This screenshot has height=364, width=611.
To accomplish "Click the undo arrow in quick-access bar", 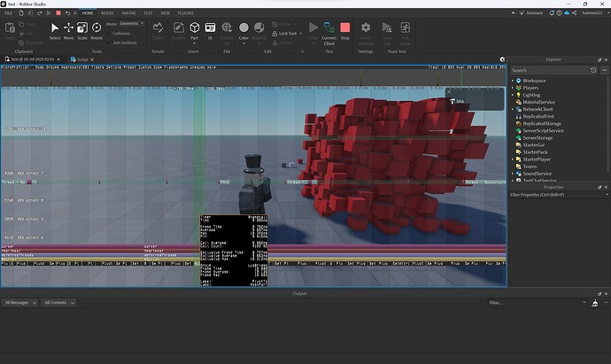I will (x=68, y=13).
